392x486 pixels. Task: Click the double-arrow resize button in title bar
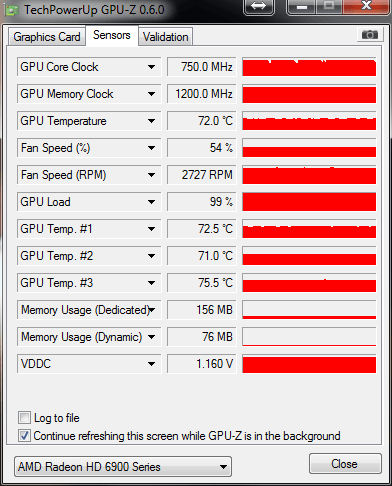coord(259,6)
